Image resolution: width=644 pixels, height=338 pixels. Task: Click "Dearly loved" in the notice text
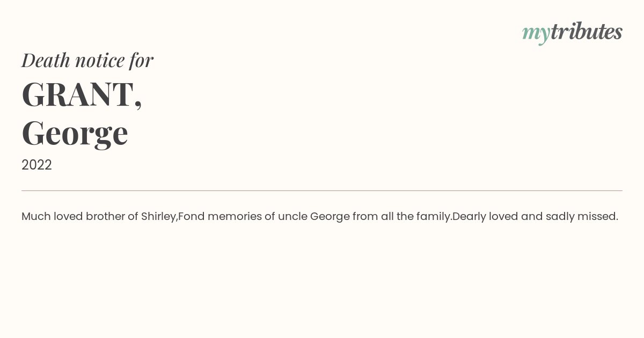[x=485, y=217]
